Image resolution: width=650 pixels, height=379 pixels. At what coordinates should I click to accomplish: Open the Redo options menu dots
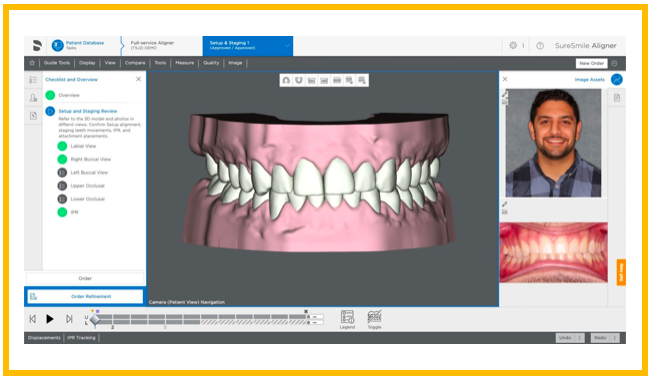(614, 338)
